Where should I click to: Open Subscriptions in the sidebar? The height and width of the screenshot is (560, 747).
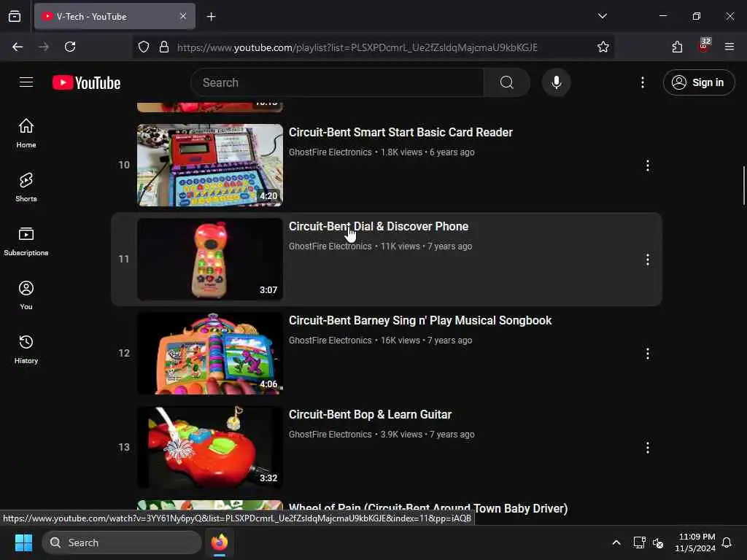coord(26,241)
